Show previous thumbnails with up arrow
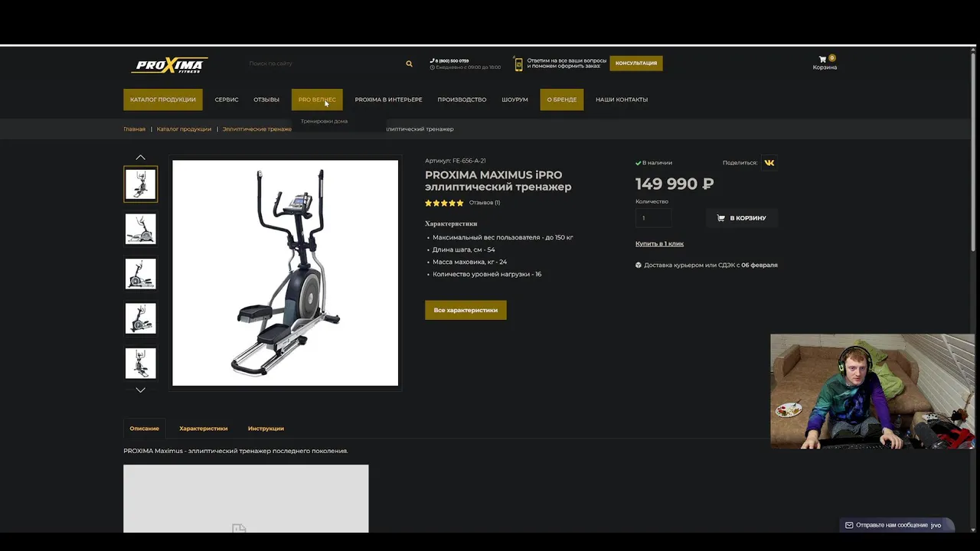 click(140, 157)
